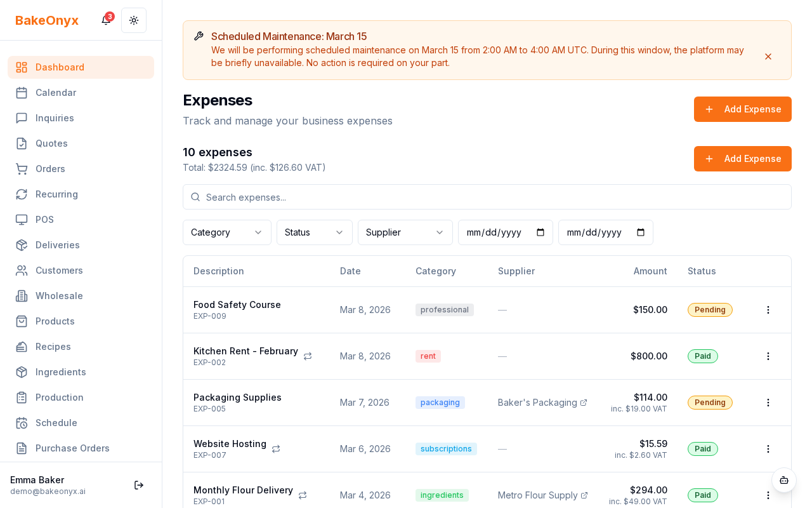Click the Pending status pill on Packaging Supplies
This screenshot has width=812, height=508.
pos(710,403)
